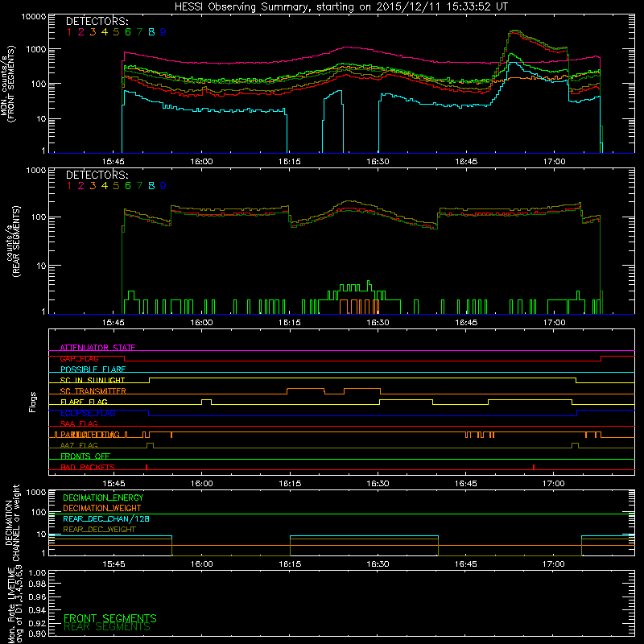This screenshot has height=644, width=644.
Task: Click the REAR_DEC_CHAN/128 legend label
Action: tap(106, 518)
